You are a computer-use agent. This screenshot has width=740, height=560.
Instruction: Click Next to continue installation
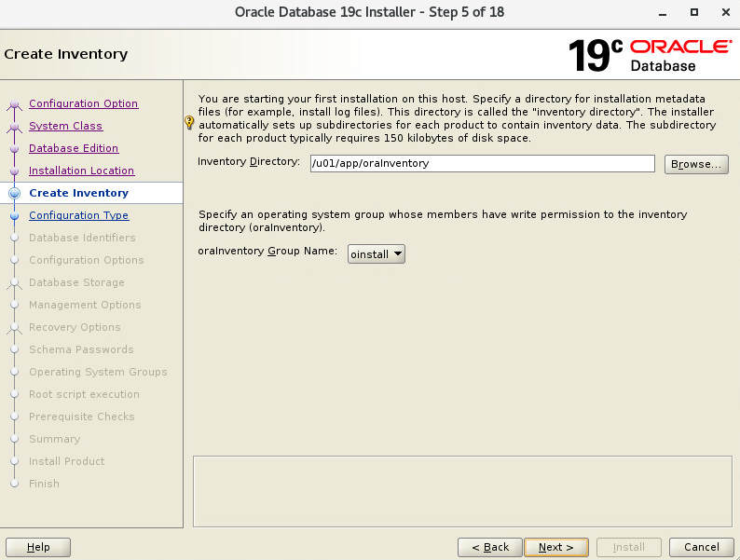coord(556,547)
